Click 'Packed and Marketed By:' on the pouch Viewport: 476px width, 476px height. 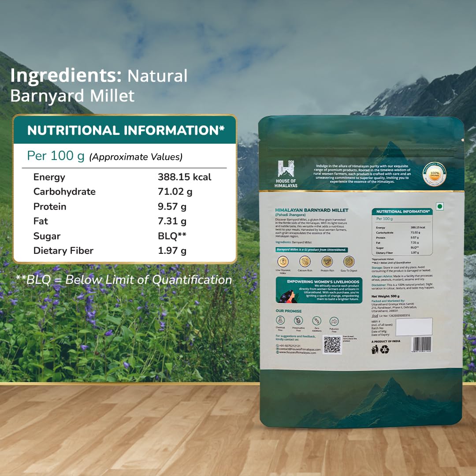coord(388,301)
